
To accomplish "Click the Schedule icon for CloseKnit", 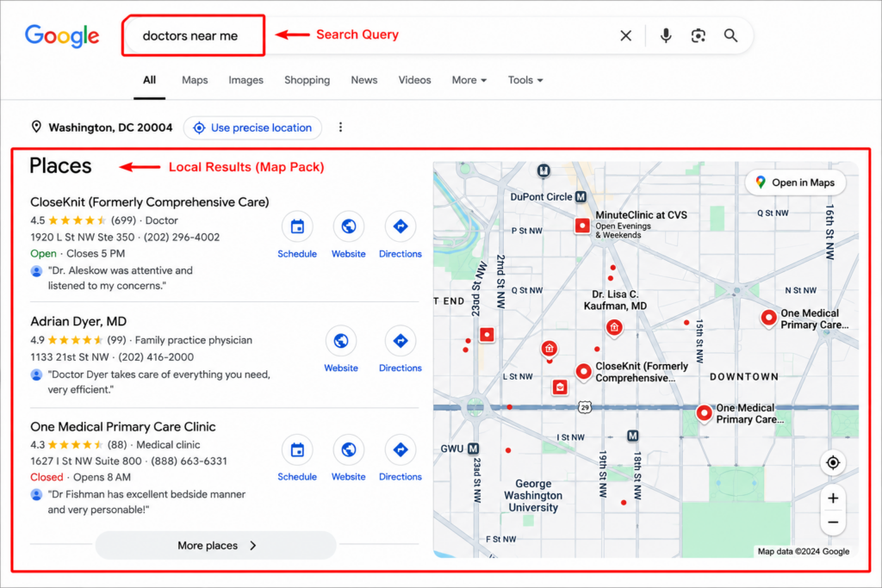I will 297,226.
